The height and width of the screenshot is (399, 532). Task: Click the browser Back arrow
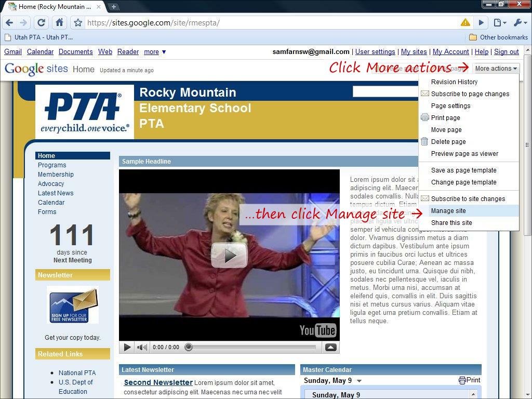[x=9, y=23]
